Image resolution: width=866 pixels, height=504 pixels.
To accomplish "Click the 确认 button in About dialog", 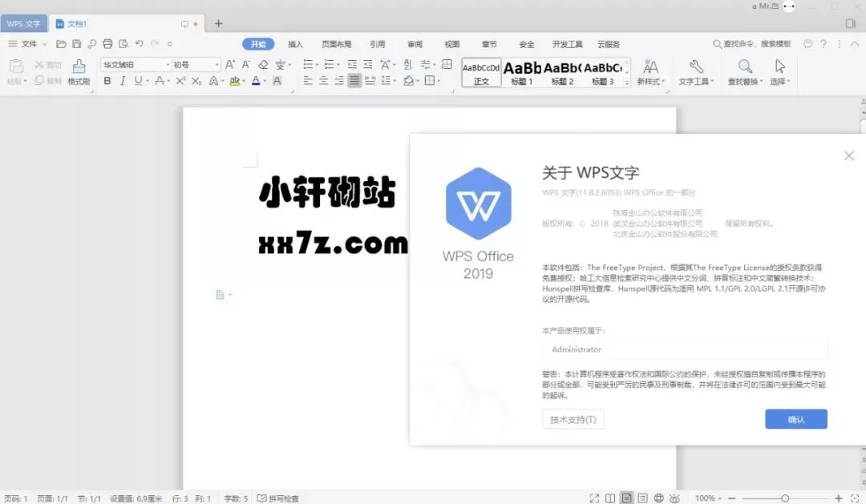I will pyautogui.click(x=796, y=419).
